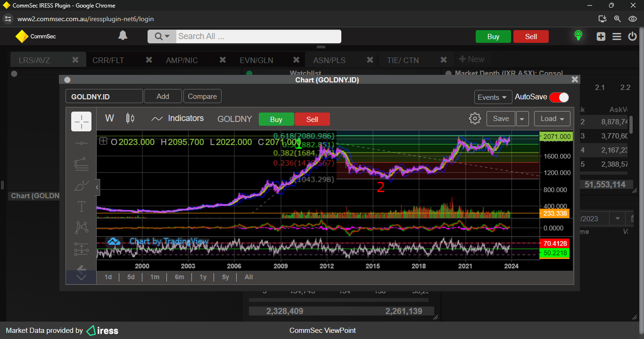Switch to the AMP/NIC tab
Screen dimensions: 644x339
click(x=182, y=60)
